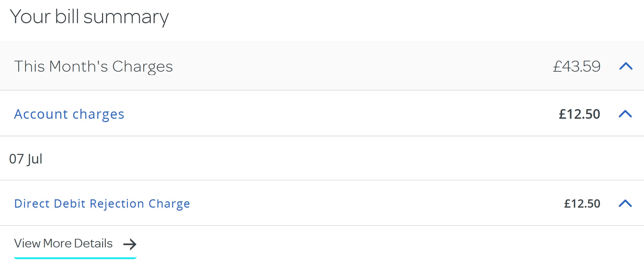The height and width of the screenshot is (268, 644).
Task: Click the Your bill summary heading
Action: pos(89,17)
